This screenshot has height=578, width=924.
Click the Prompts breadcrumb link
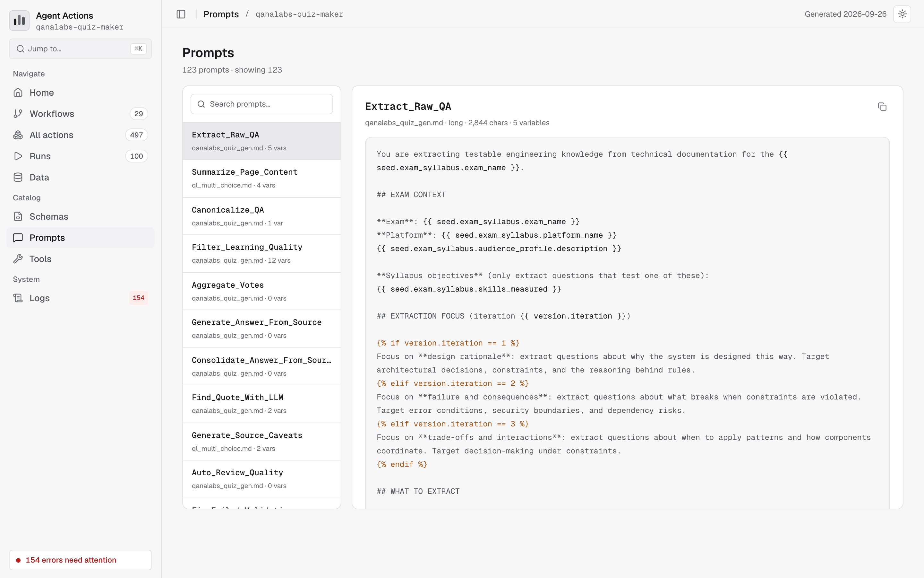coord(221,14)
